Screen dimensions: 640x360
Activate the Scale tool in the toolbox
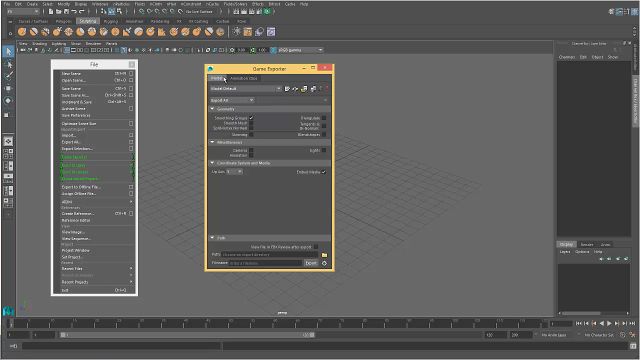[x=7, y=115]
